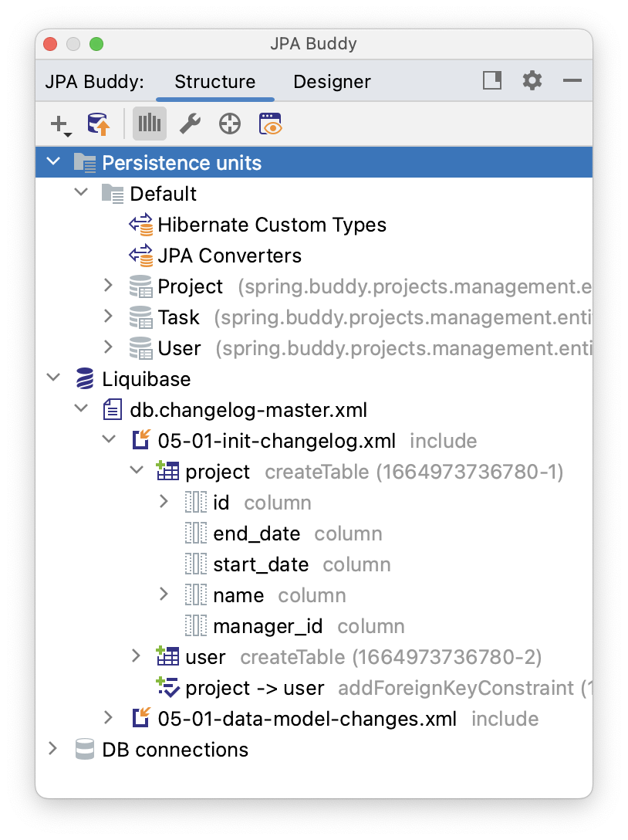Screen dimensions: 628x840
Task: Collapse the project createTable node
Action: point(137,471)
